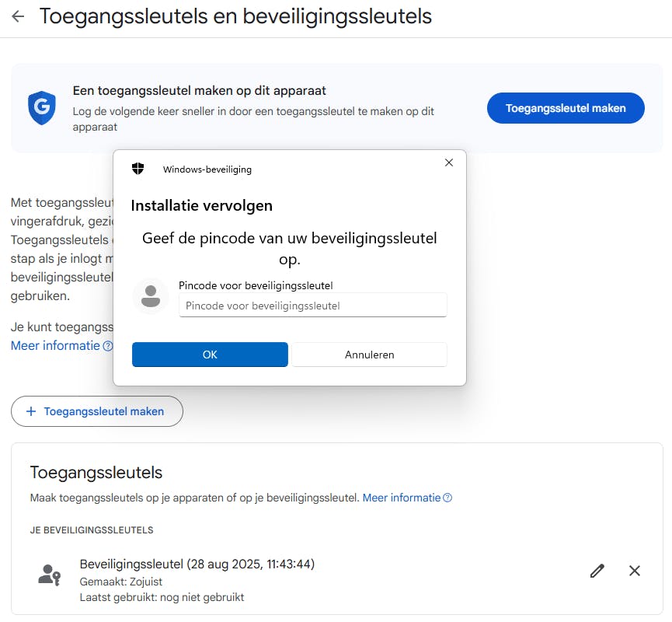The height and width of the screenshot is (622, 672).
Task: Go back using the arrow icon
Action: click(x=18, y=16)
